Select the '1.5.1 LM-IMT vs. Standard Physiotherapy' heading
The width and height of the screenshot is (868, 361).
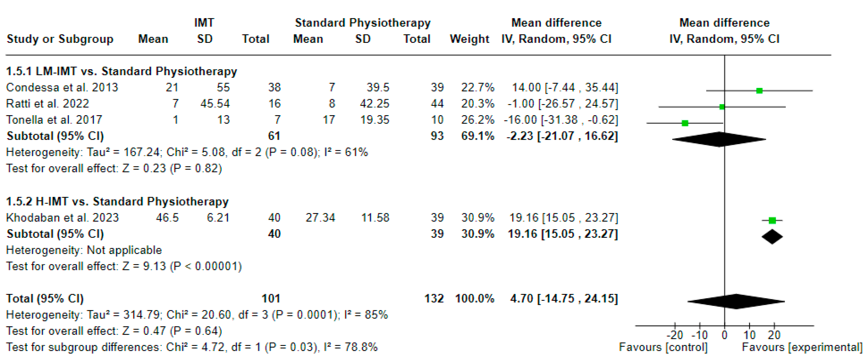pyautogui.click(x=122, y=71)
